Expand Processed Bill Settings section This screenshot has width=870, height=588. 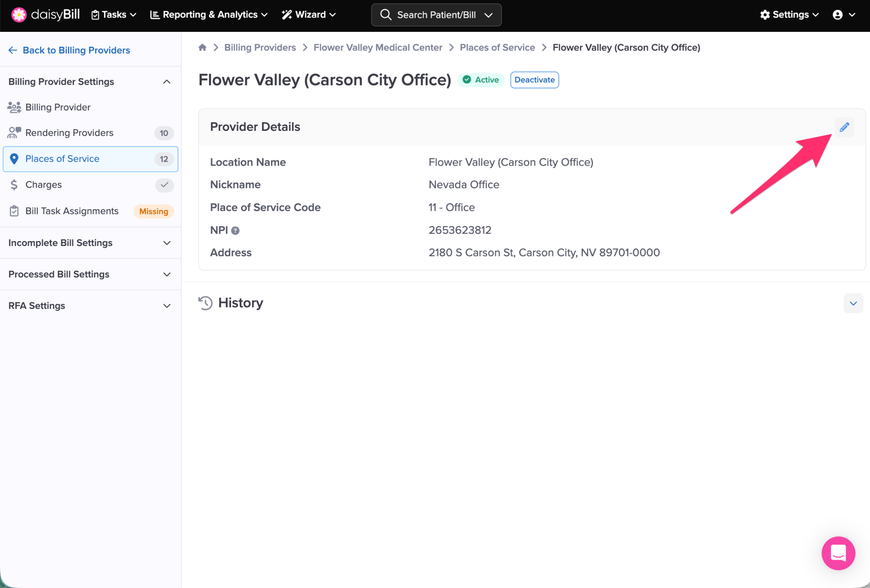pyautogui.click(x=167, y=274)
